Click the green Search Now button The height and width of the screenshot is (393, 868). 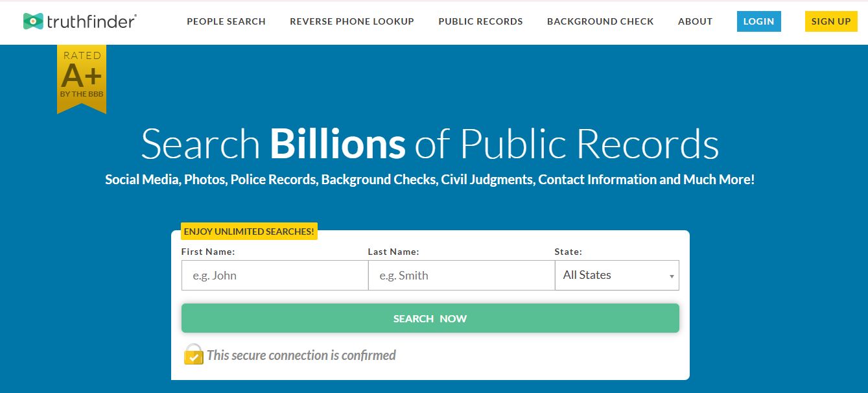(430, 318)
